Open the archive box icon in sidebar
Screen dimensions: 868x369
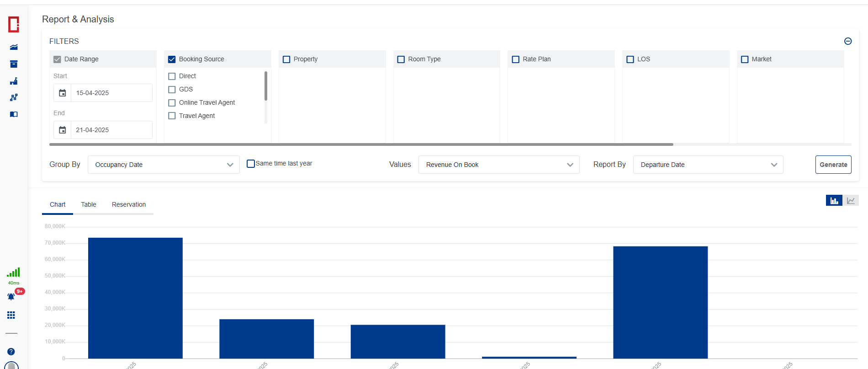click(x=14, y=64)
